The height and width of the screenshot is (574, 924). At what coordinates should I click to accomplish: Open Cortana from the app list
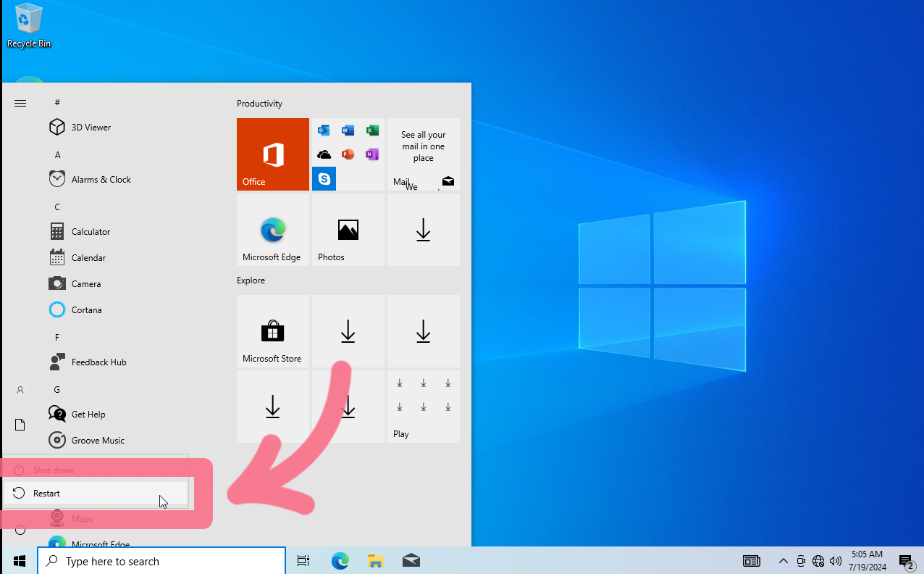pyautogui.click(x=86, y=310)
